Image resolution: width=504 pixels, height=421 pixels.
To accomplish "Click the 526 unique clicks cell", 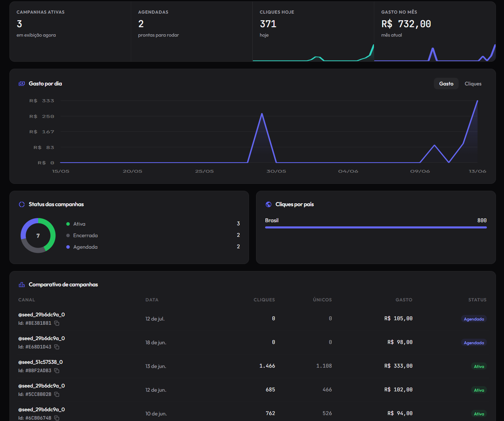I will (x=327, y=413).
